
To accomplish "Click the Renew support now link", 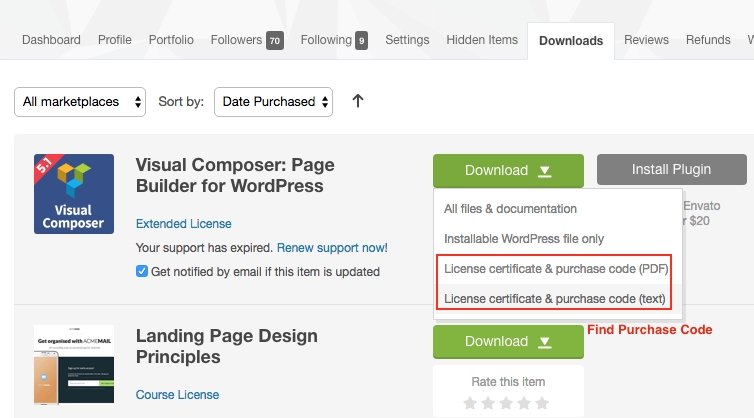I will pyautogui.click(x=332, y=248).
